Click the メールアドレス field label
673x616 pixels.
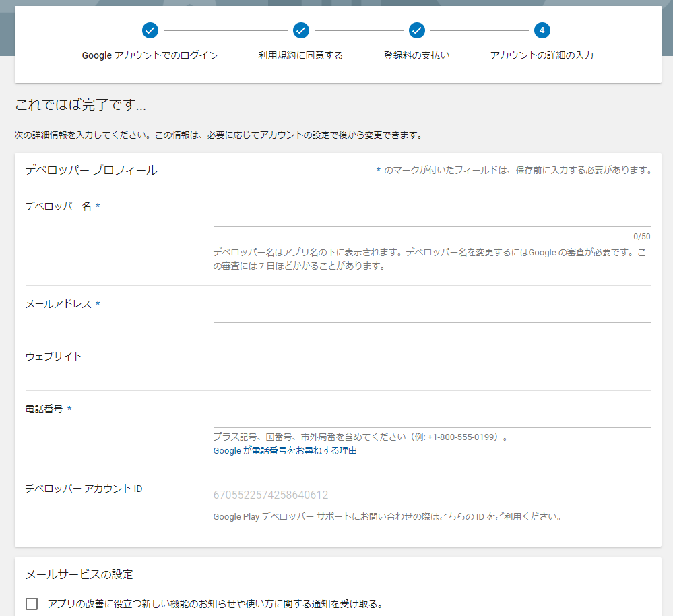click(58, 304)
